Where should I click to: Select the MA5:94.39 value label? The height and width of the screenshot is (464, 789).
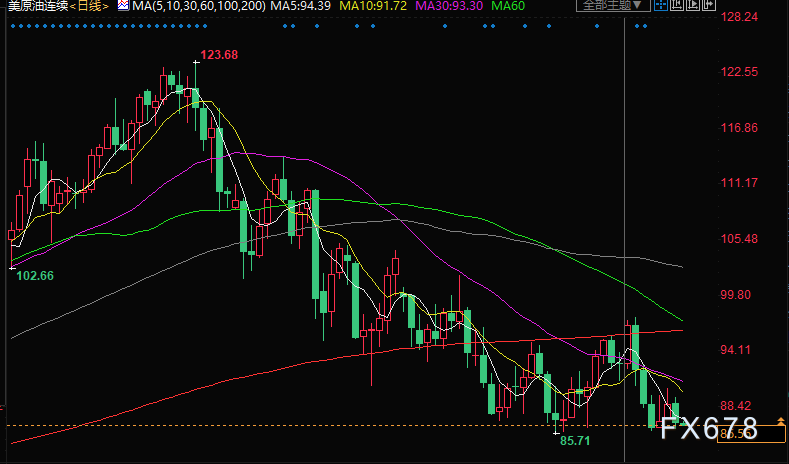pyautogui.click(x=300, y=6)
